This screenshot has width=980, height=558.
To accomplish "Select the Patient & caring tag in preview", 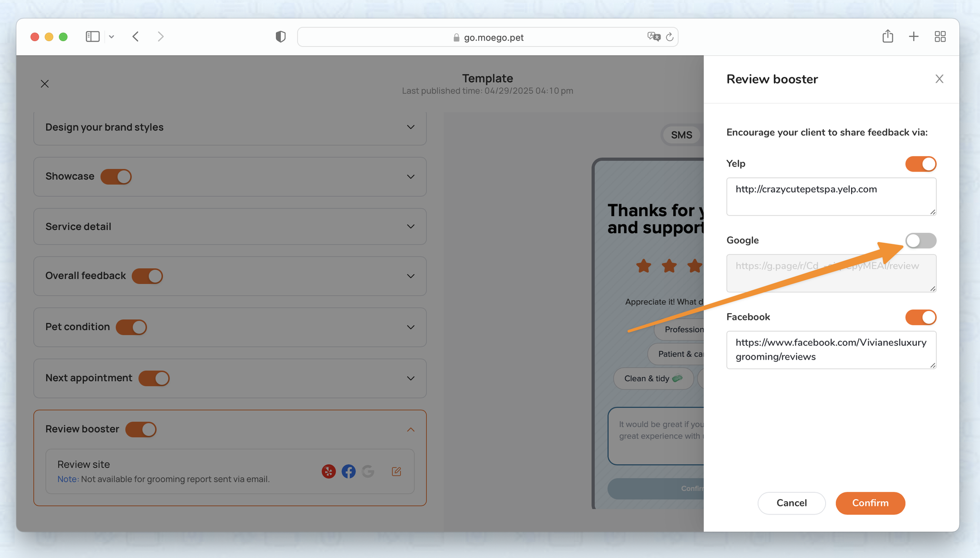I will coord(676,354).
